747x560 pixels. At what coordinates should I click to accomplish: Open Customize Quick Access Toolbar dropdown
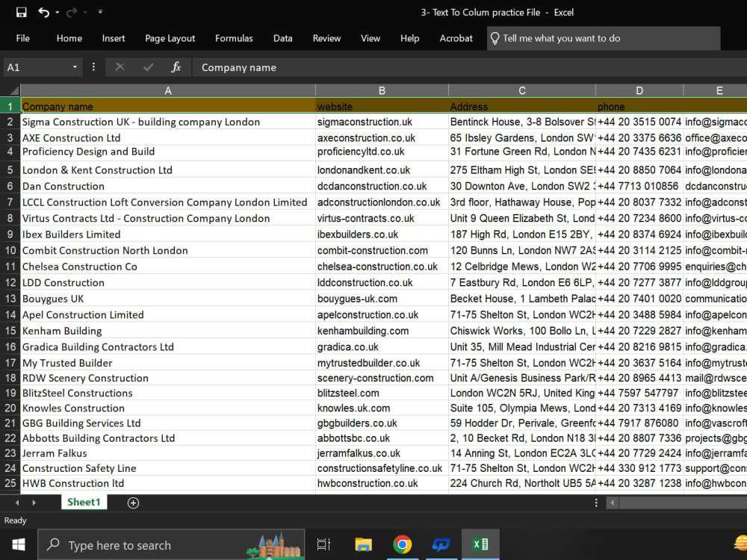(x=100, y=12)
